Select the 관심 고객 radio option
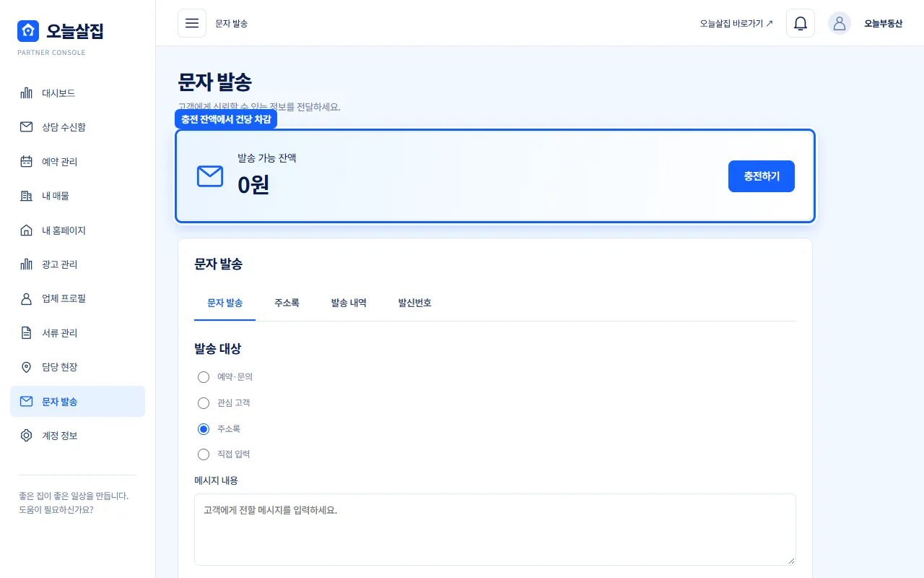The height and width of the screenshot is (578, 924). point(204,403)
